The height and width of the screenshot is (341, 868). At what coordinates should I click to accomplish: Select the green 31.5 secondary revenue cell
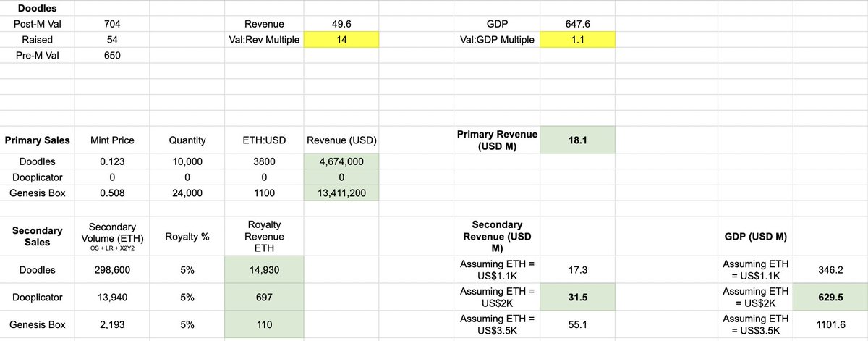pyautogui.click(x=577, y=298)
